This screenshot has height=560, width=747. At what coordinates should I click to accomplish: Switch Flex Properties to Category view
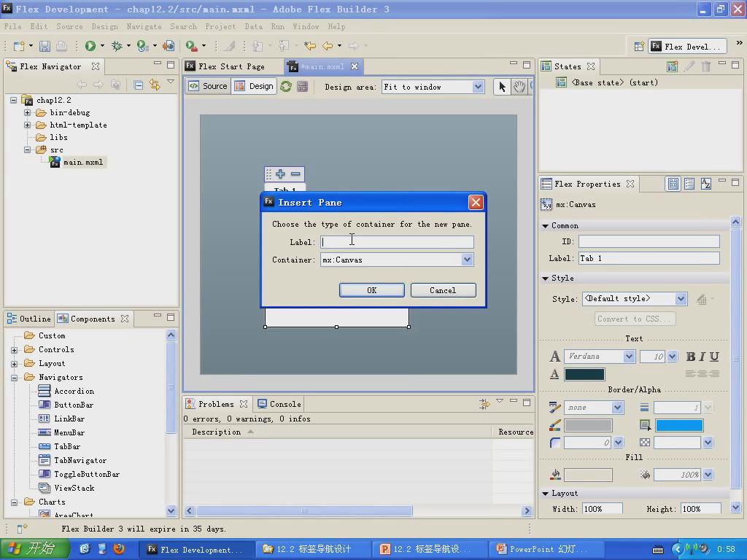[689, 184]
